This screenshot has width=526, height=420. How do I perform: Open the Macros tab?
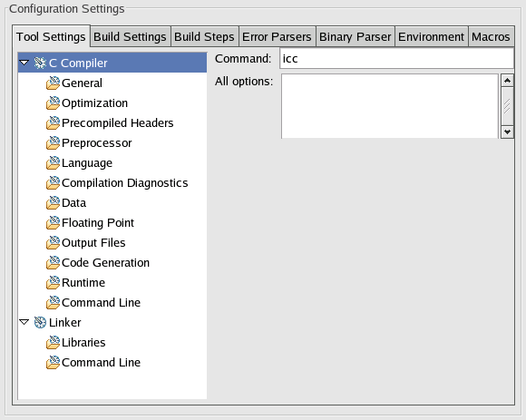(x=491, y=36)
